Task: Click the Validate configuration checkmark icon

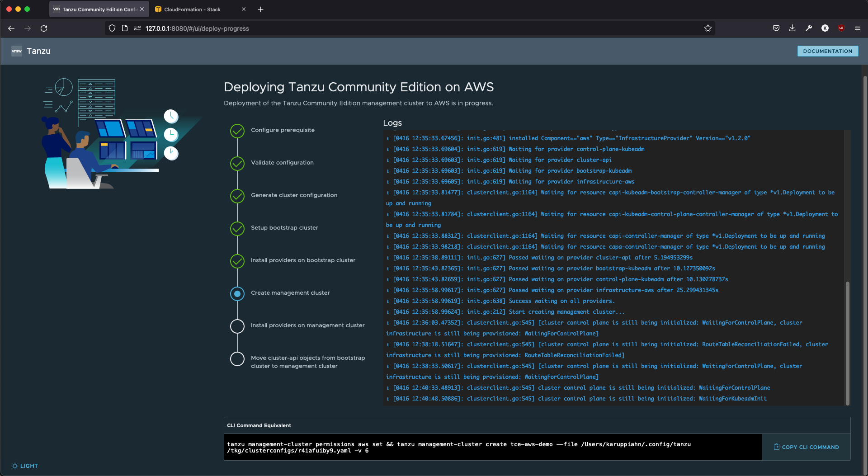Action: pyautogui.click(x=237, y=164)
